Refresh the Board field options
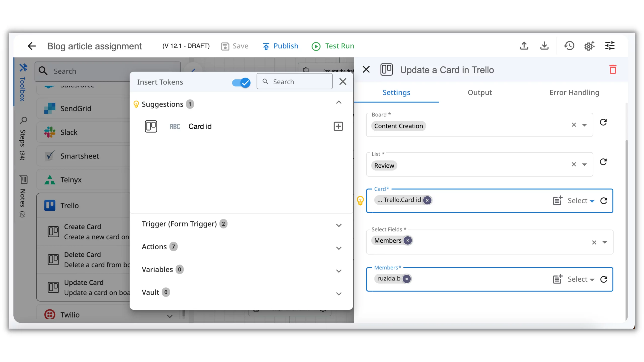The width and height of the screenshot is (644, 362). 603,122
